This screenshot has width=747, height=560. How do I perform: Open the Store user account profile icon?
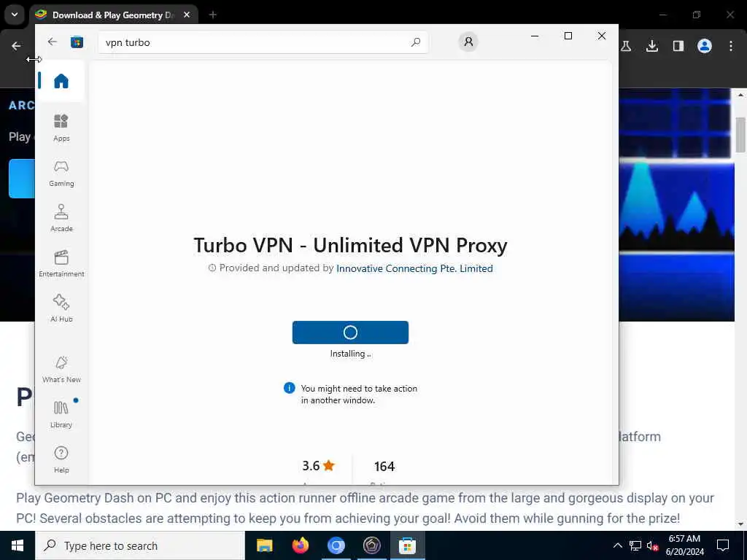pos(468,42)
